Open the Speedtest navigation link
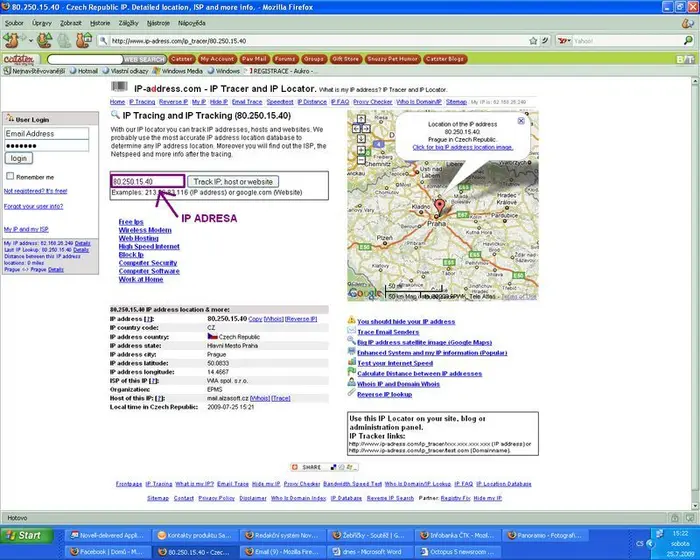Viewport: 700px width, 560px height. pyautogui.click(x=280, y=102)
